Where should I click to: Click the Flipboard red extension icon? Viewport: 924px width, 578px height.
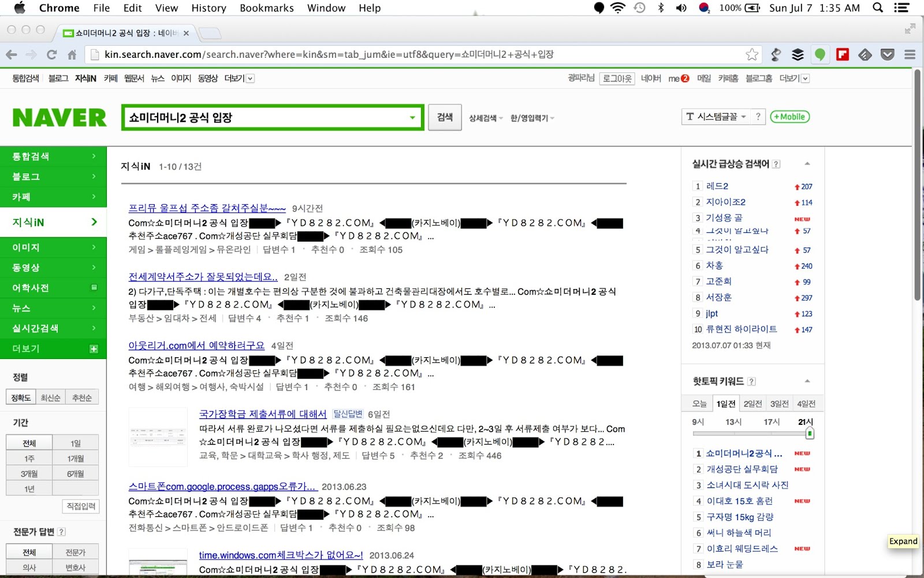tap(843, 54)
